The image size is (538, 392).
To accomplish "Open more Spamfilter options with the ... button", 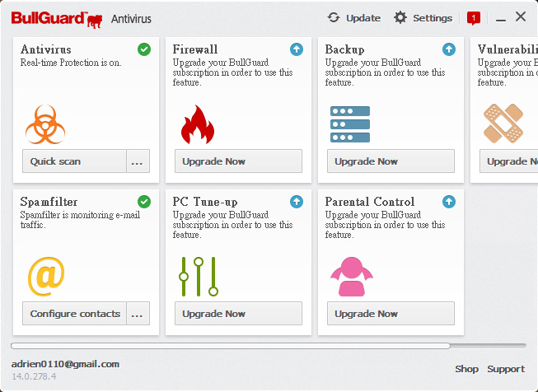I will point(138,313).
